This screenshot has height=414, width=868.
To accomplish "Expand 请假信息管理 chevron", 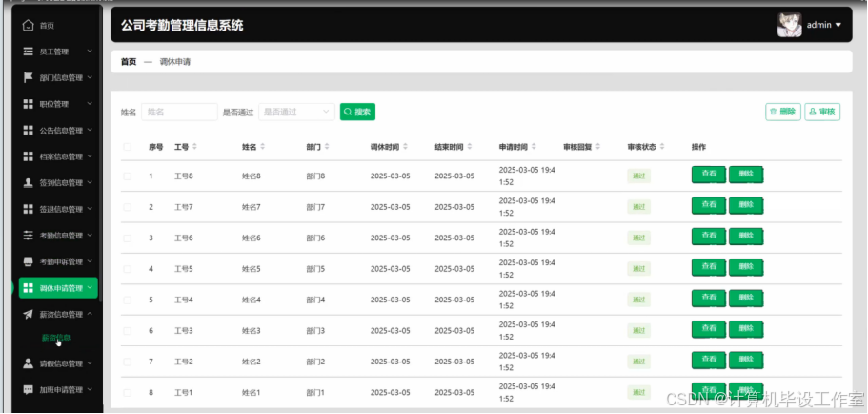I will point(90,363).
